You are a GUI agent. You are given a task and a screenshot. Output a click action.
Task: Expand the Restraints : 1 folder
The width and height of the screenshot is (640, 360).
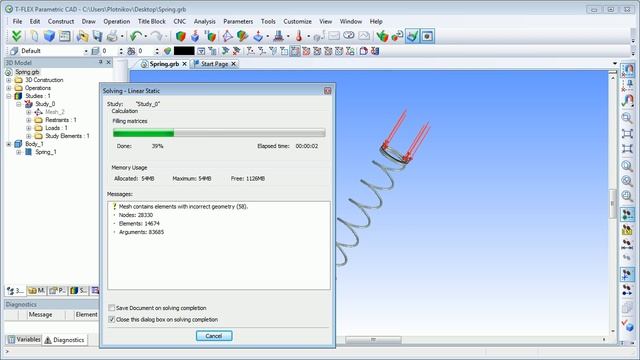point(29,120)
